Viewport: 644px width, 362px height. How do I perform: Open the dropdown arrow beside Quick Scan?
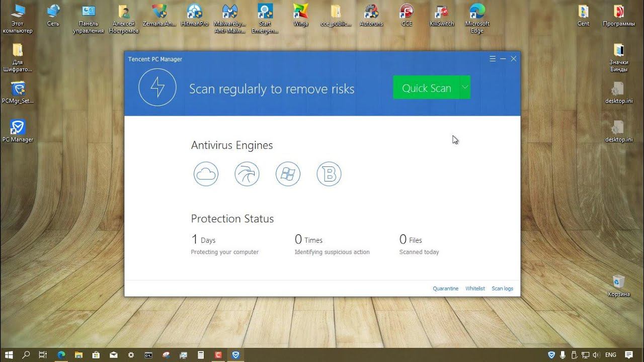[x=465, y=87]
